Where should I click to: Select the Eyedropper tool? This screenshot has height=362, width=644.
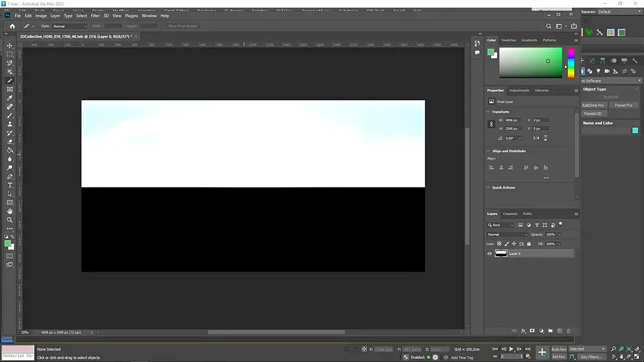[x=10, y=98]
